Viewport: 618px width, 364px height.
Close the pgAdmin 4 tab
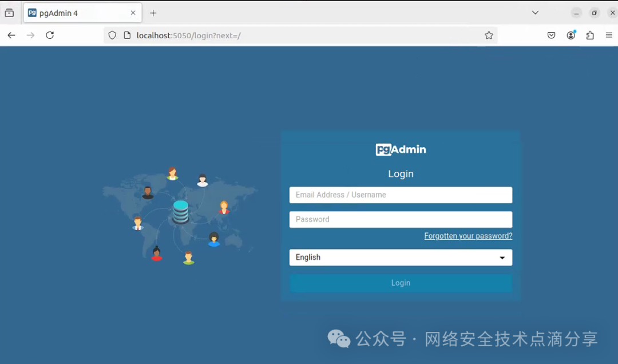(133, 13)
